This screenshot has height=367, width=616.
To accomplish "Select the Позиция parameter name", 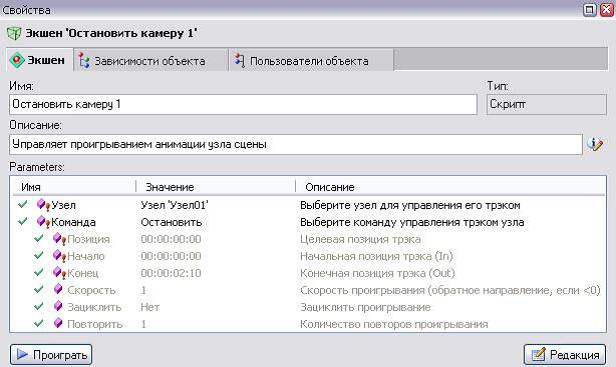I will click(88, 239).
